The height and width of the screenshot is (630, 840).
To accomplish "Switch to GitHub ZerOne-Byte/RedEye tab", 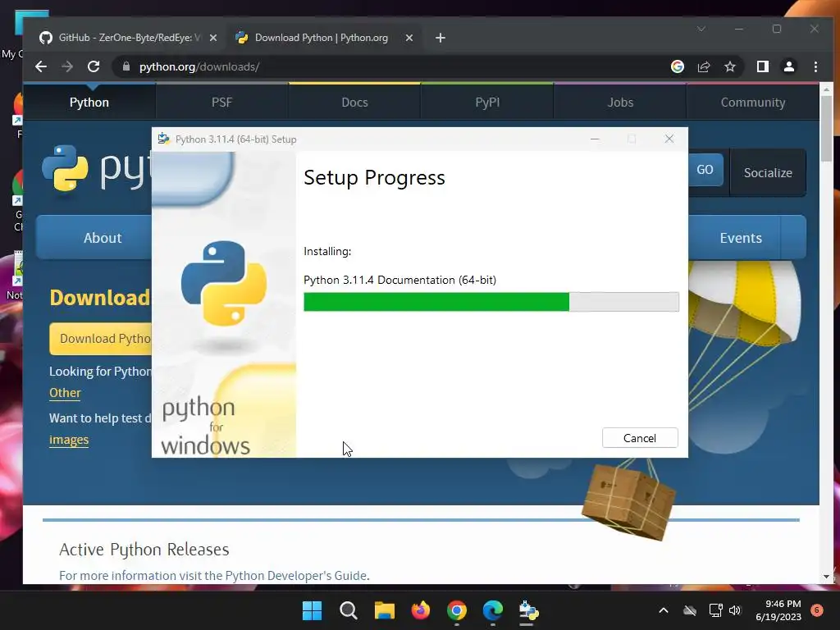I will (129, 38).
